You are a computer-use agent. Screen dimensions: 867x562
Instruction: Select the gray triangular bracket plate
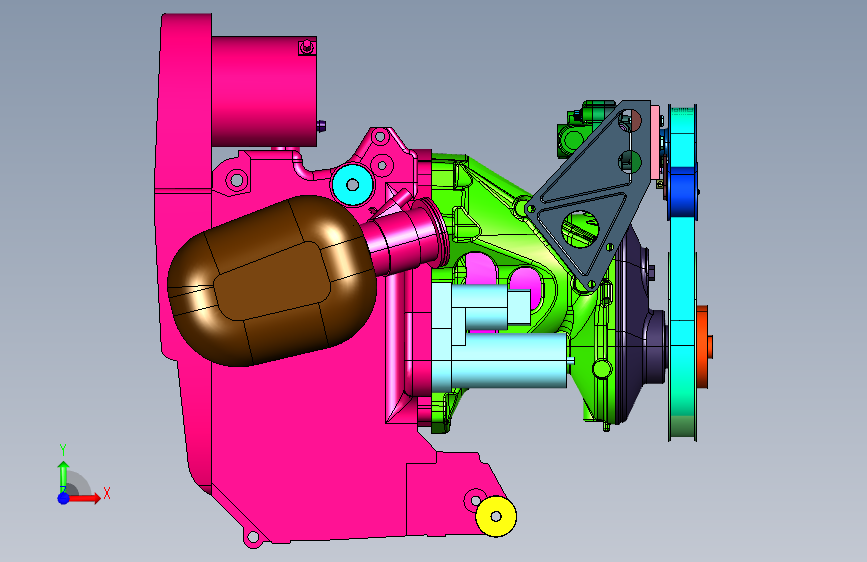click(590, 194)
